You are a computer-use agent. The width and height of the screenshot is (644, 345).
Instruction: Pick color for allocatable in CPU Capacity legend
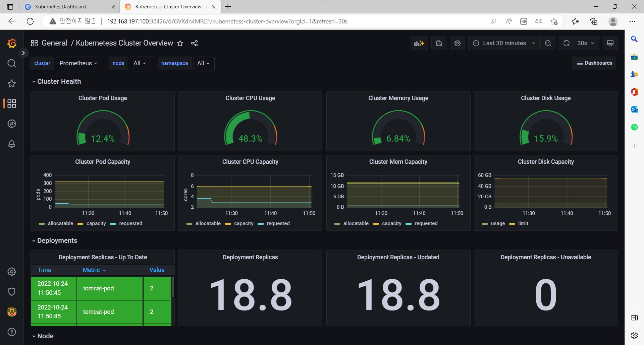(x=189, y=224)
